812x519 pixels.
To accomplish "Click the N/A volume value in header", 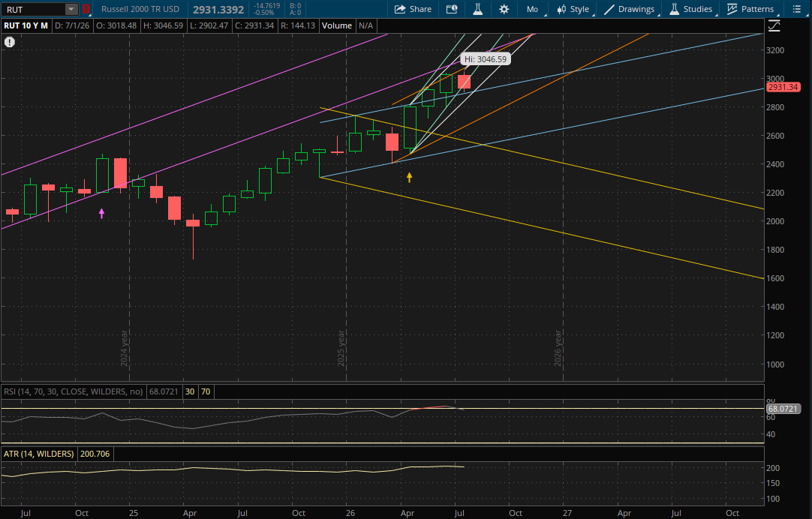I will pos(365,25).
